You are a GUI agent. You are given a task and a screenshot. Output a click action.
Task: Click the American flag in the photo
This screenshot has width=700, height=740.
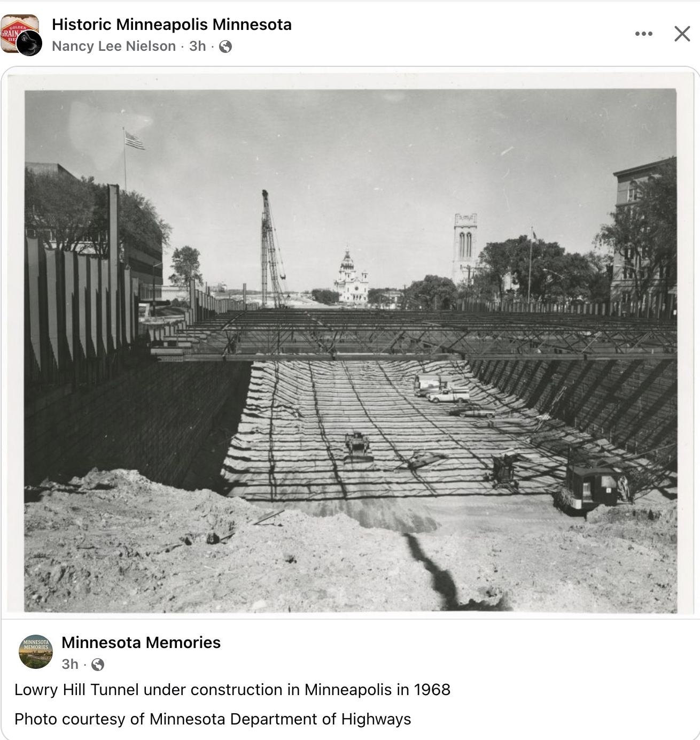(x=134, y=140)
